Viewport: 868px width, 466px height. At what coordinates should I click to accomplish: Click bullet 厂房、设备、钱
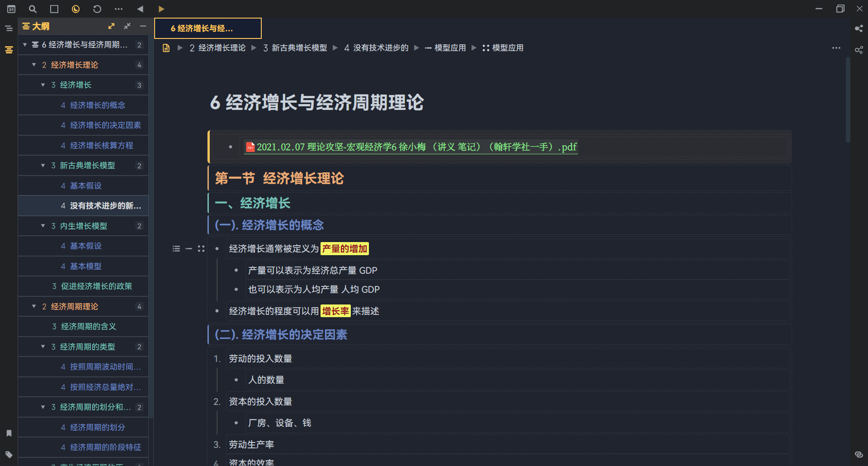pos(279,423)
